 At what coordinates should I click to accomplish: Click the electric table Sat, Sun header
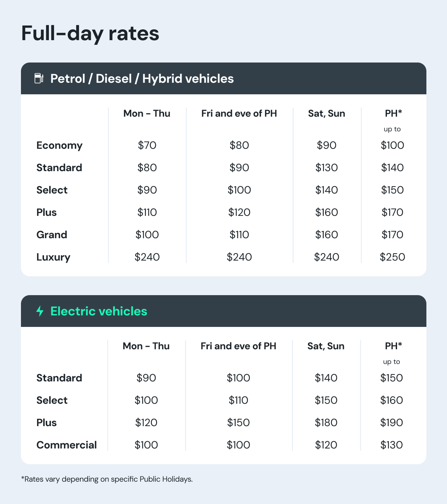[x=326, y=346]
